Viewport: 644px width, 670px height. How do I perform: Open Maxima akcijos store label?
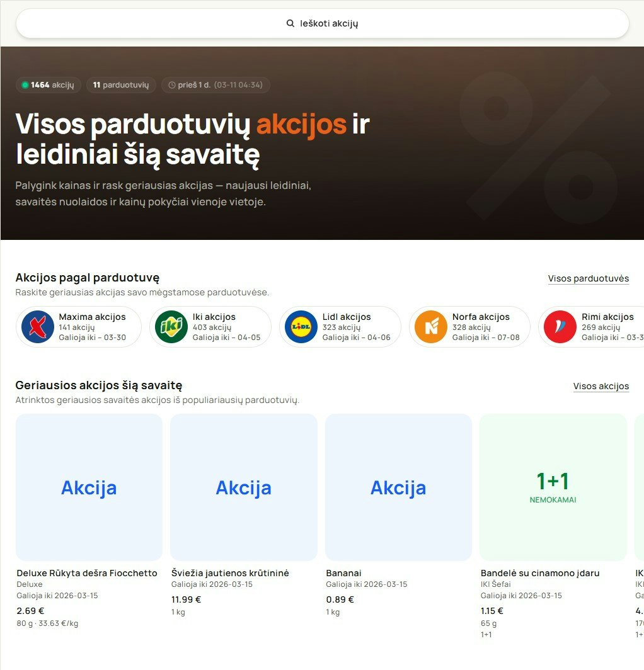pos(92,317)
